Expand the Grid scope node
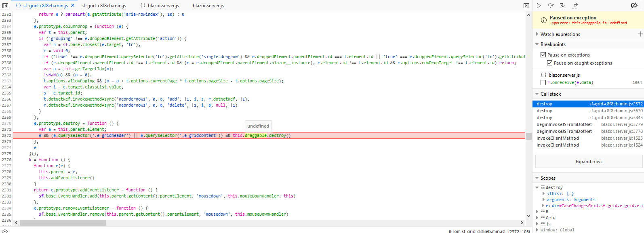The image size is (644, 233). coord(537,218)
